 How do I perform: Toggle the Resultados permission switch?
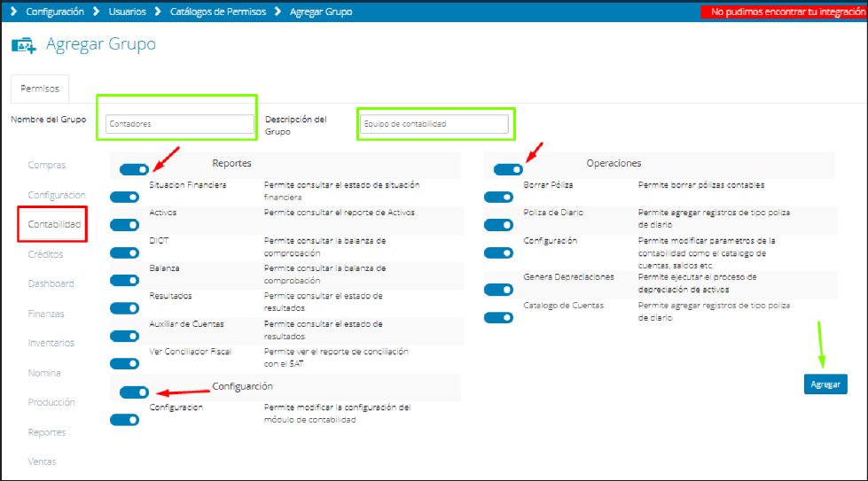(124, 308)
